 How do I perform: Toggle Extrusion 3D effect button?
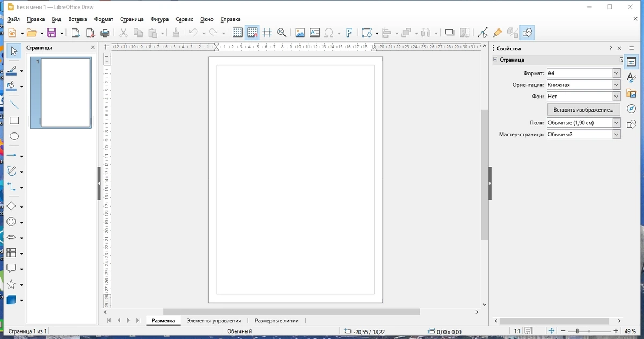click(513, 33)
